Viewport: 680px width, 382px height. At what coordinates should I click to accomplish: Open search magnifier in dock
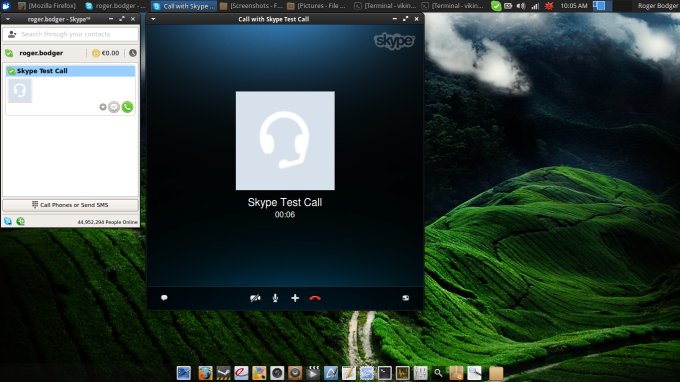pyautogui.click(x=438, y=373)
